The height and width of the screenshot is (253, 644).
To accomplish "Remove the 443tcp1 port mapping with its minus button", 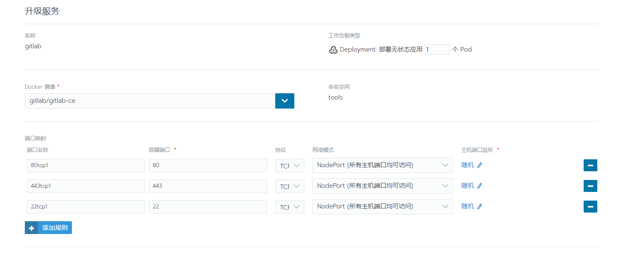I will [590, 186].
